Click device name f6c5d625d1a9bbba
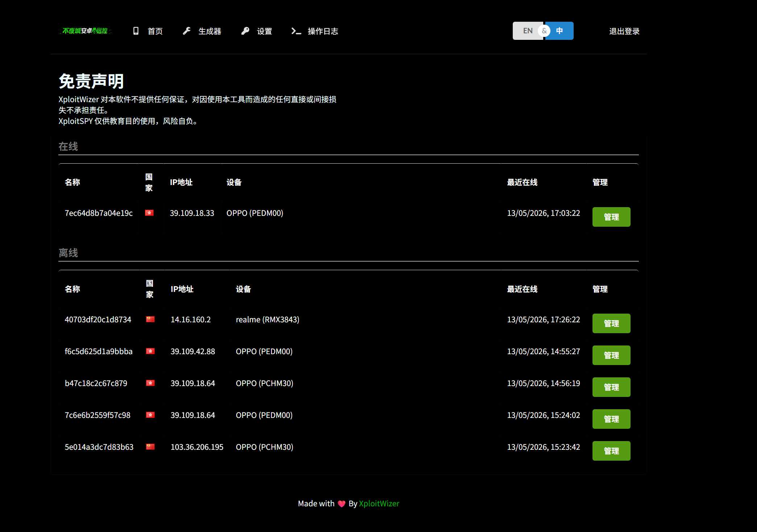This screenshot has width=757, height=532. click(x=99, y=351)
